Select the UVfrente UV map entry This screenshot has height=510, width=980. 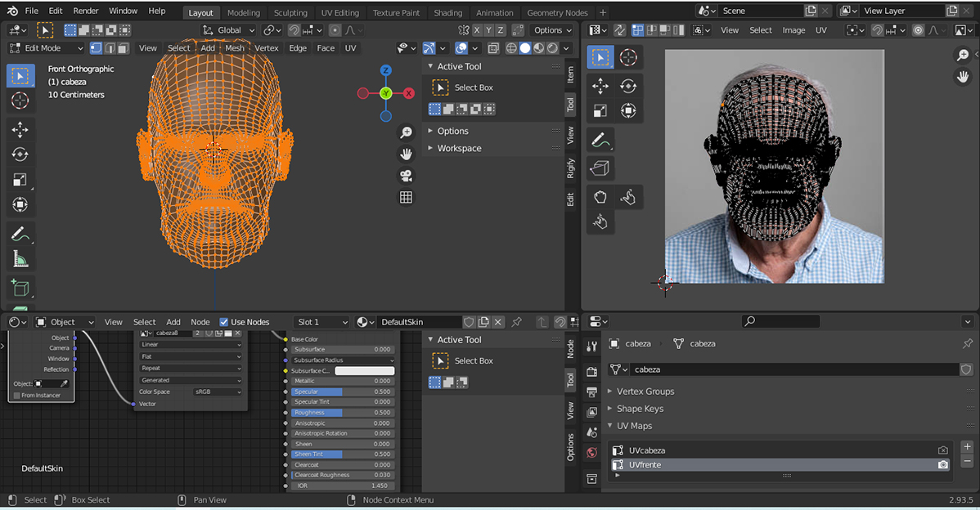click(645, 464)
